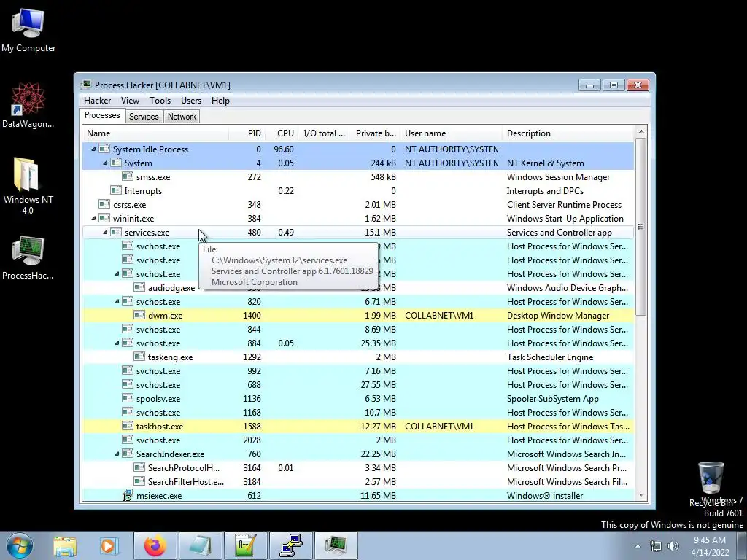Viewport: 747px width, 560px height.
Task: Select the svchost.exe PID 2028 row
Action: click(358, 440)
